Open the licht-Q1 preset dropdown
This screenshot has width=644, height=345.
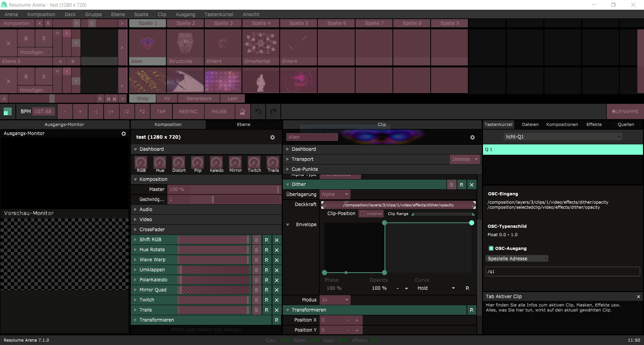click(x=562, y=137)
